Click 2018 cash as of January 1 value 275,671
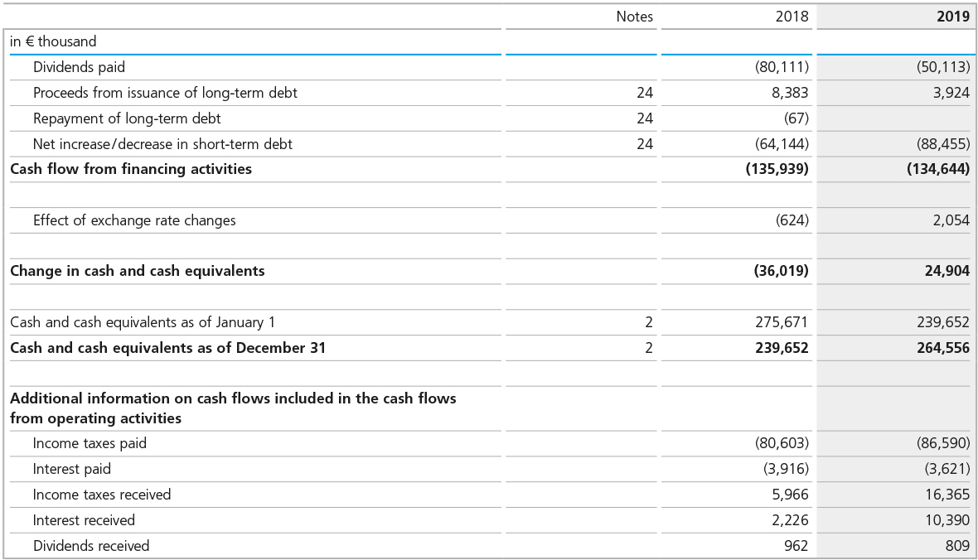 tap(782, 322)
